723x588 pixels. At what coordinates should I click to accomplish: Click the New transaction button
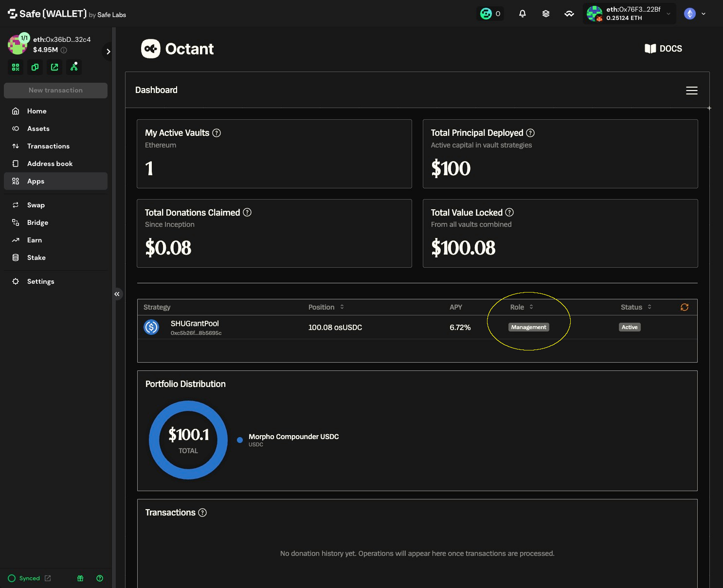point(55,91)
